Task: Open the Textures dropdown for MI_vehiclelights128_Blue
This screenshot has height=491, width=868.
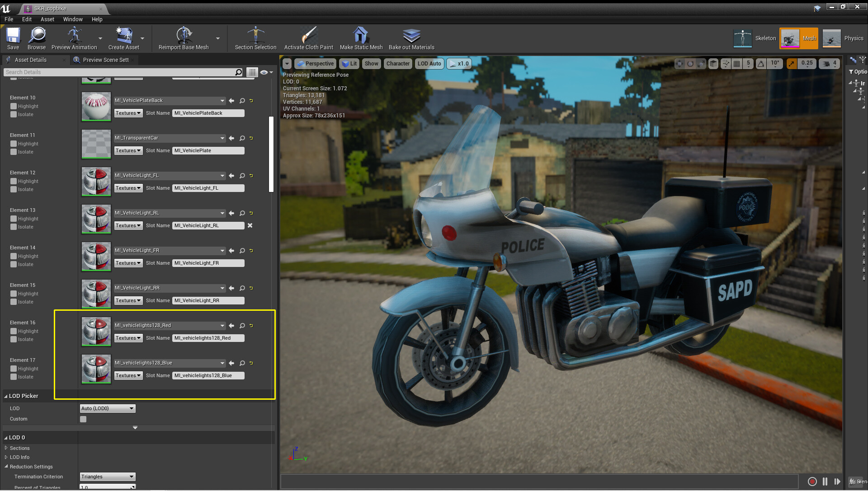Action: [128, 375]
